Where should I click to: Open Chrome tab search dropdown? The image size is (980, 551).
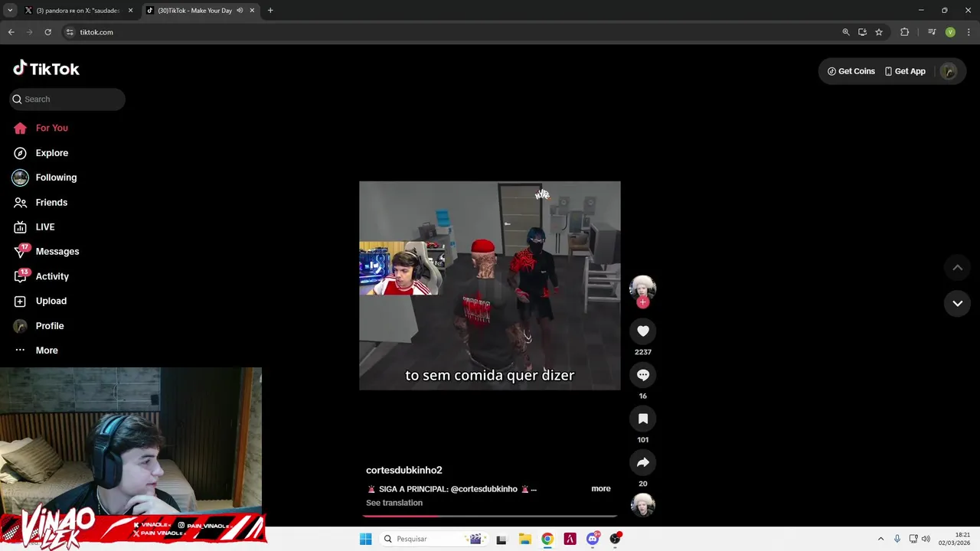(x=10, y=11)
